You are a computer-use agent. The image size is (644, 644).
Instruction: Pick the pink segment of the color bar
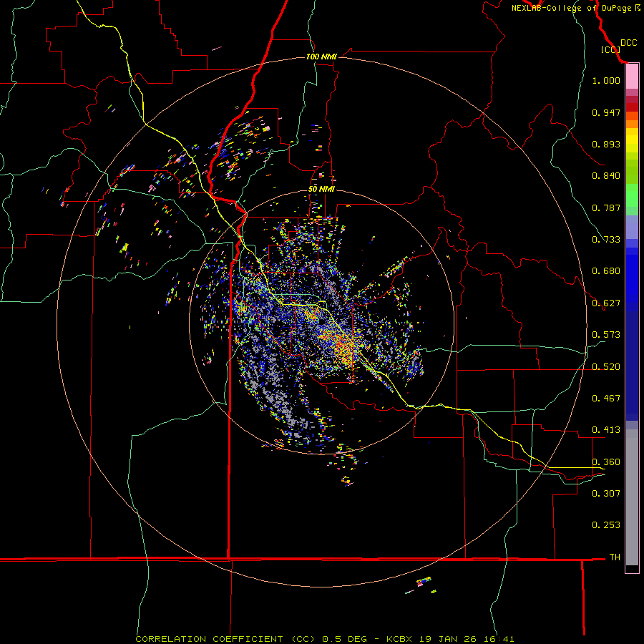point(632,77)
